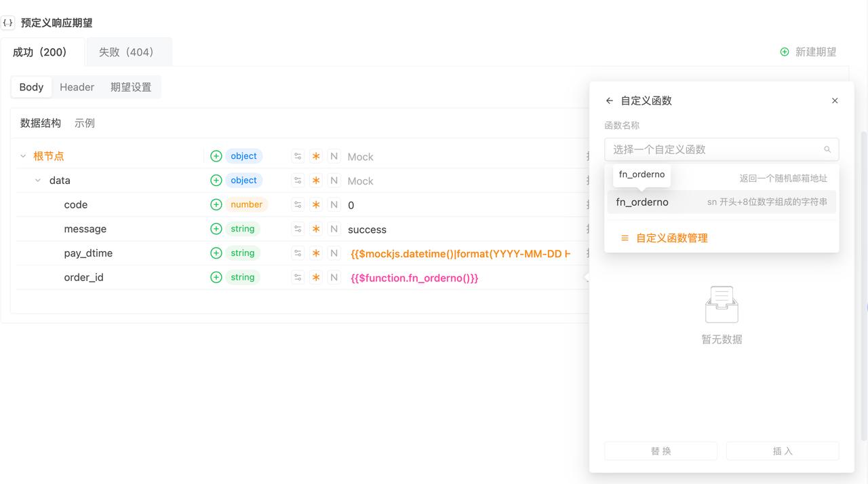Switch to the failure (404) tab
This screenshot has height=484, width=868.
click(127, 52)
